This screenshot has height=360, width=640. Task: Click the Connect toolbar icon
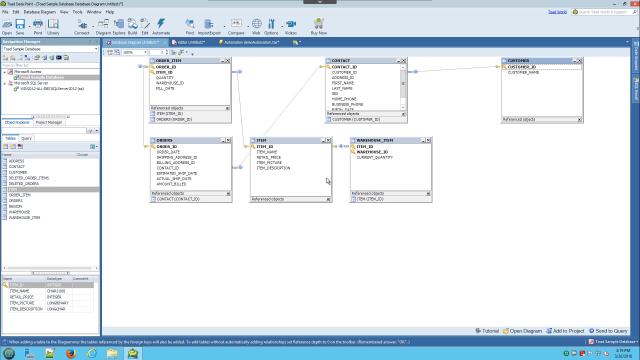[x=82, y=27]
